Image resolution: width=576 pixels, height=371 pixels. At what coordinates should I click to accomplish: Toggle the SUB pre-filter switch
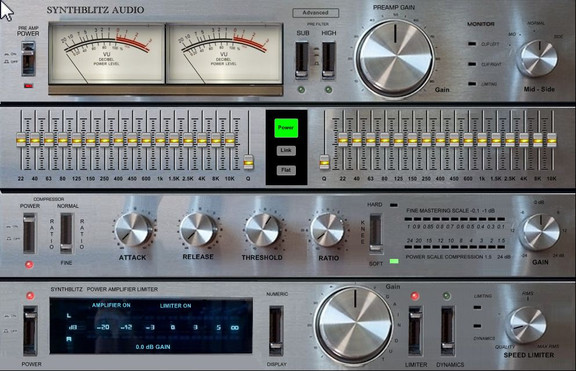point(302,60)
